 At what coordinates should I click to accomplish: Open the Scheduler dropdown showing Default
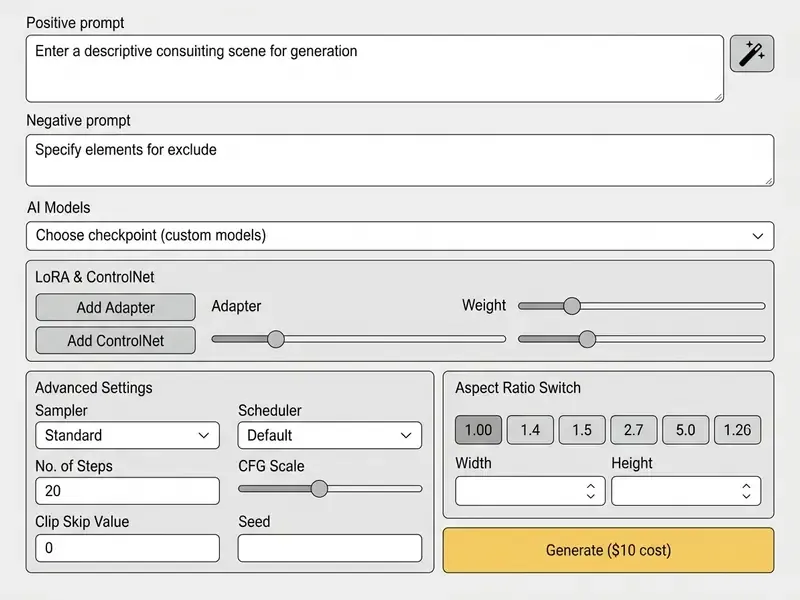(x=330, y=435)
